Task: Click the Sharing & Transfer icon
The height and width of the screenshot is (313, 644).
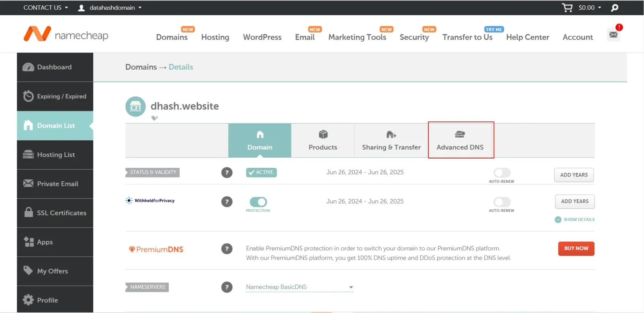Action: 391,134
